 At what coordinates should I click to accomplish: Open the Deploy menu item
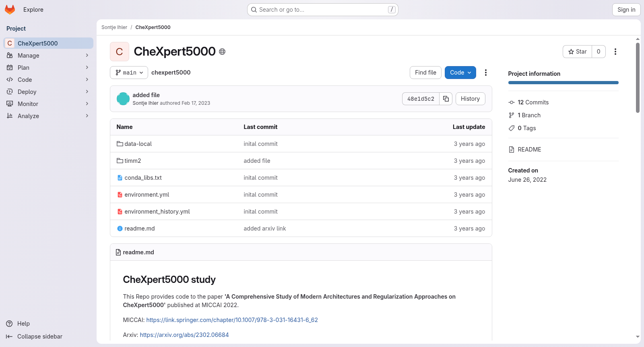48,92
